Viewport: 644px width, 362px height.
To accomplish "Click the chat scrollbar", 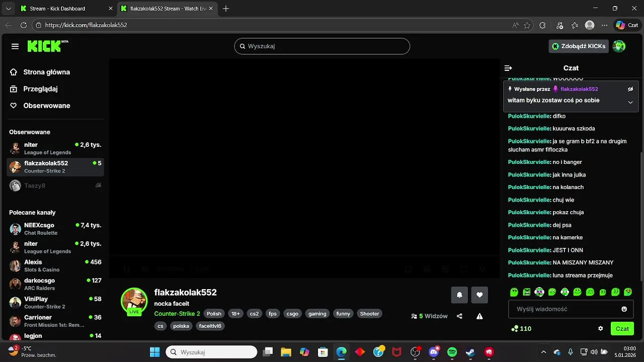I will tap(641, 216).
